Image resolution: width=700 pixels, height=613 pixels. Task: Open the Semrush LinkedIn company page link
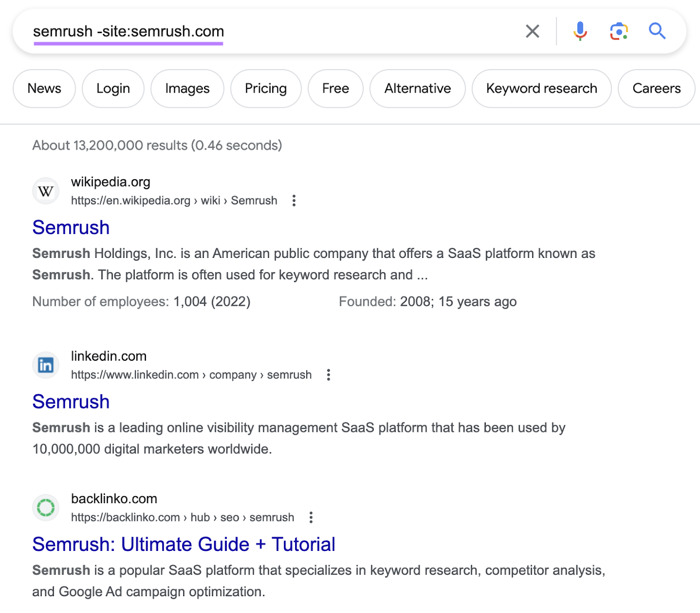(x=71, y=401)
